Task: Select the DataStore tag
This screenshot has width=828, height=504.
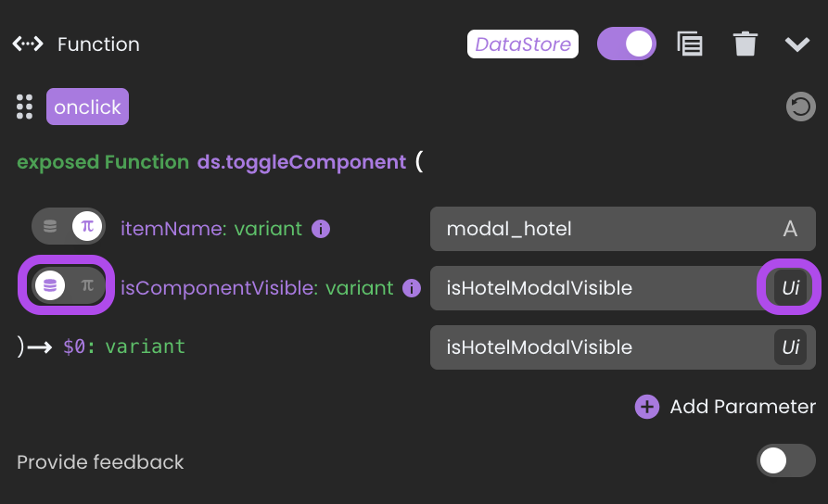Action: point(523,44)
